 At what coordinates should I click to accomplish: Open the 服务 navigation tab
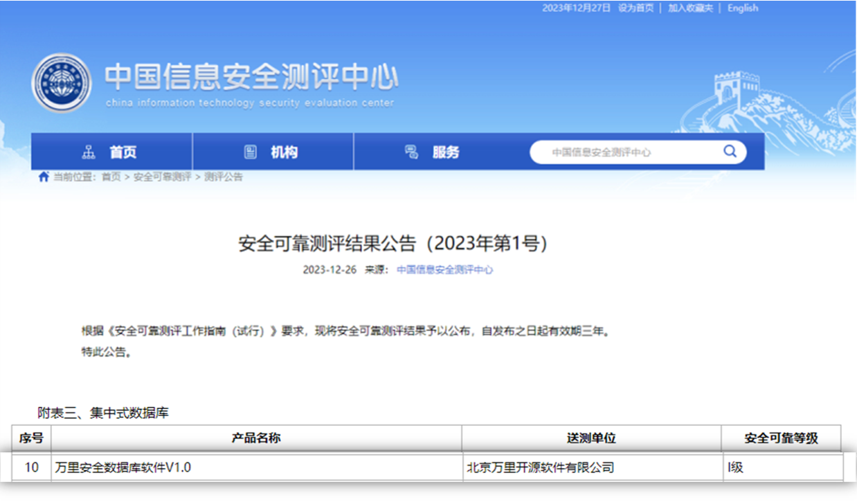[434, 152]
